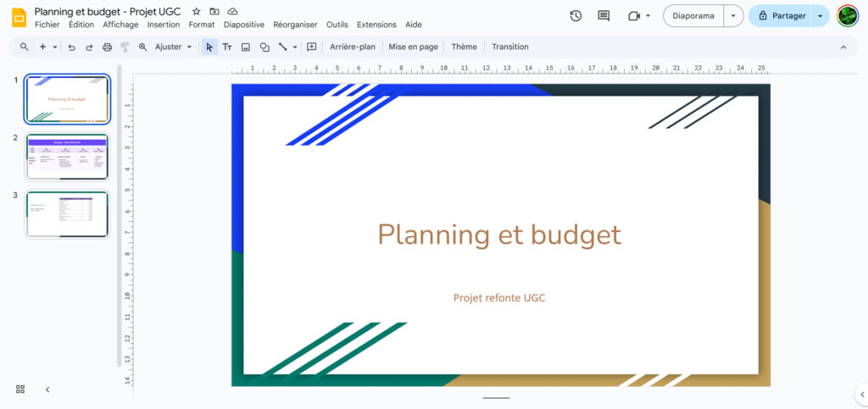
Task: Open the Google account avatar
Action: coord(848,16)
